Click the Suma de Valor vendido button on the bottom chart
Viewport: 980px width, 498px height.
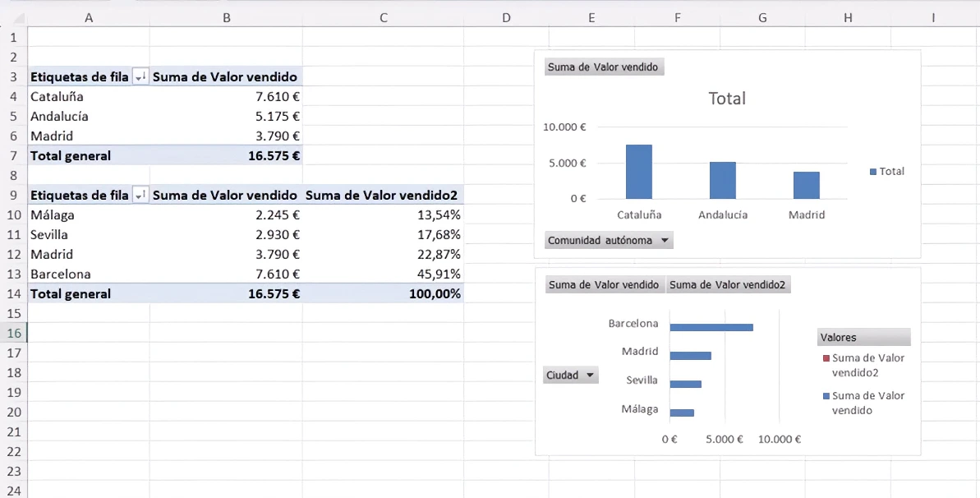pyautogui.click(x=605, y=284)
